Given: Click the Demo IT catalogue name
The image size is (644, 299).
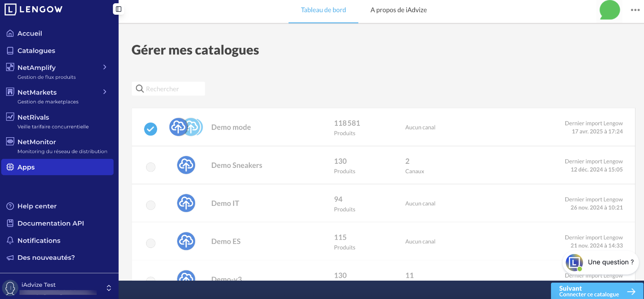Looking at the screenshot, I should tap(225, 203).
